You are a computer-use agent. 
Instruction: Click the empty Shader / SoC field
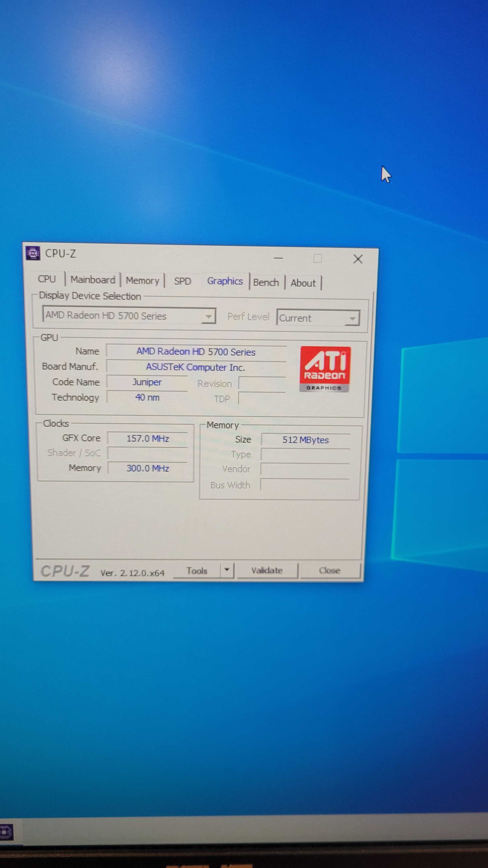pos(148,453)
